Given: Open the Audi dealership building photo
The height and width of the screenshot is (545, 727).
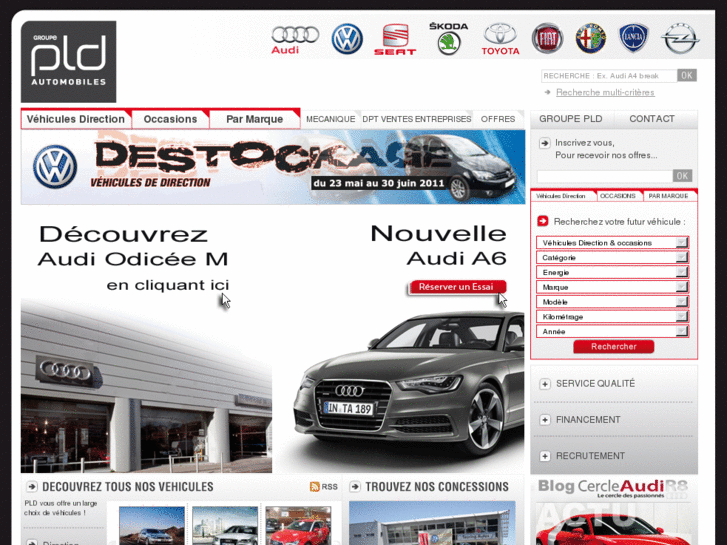Looking at the screenshot, I should (x=147, y=387).
